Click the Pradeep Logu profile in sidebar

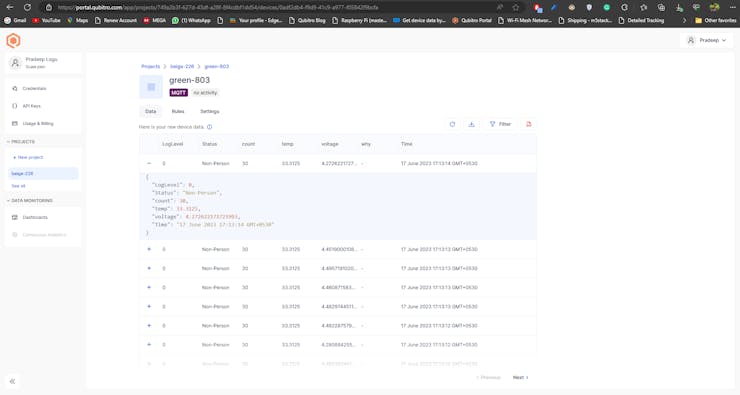pyautogui.click(x=42, y=63)
